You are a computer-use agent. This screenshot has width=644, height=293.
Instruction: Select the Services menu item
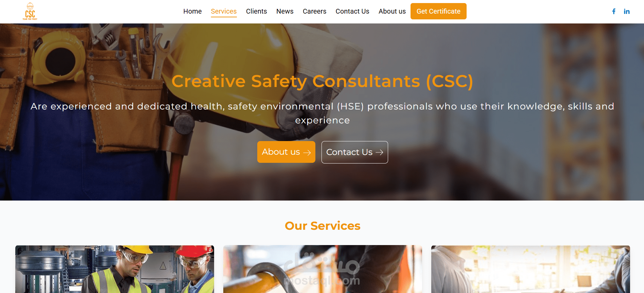coord(224,11)
